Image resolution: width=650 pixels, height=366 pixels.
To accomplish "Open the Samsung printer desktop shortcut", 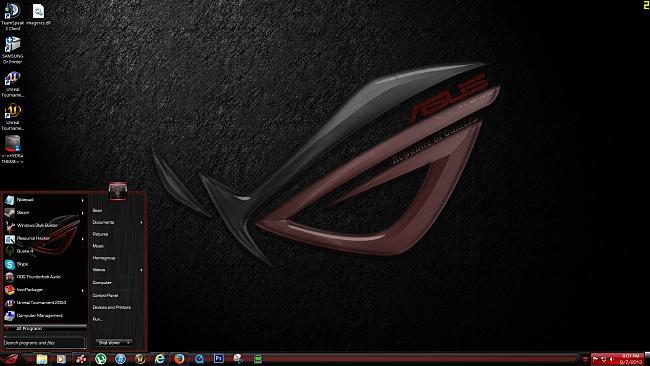I will point(12,50).
